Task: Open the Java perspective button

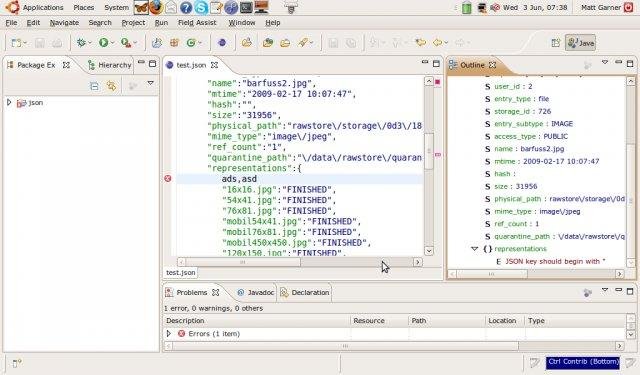Action: point(580,43)
